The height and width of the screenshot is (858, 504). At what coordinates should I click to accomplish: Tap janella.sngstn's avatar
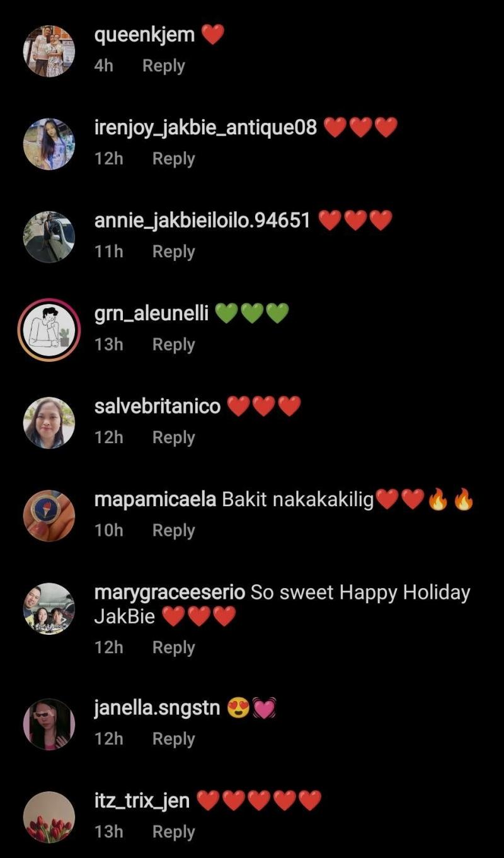(49, 724)
